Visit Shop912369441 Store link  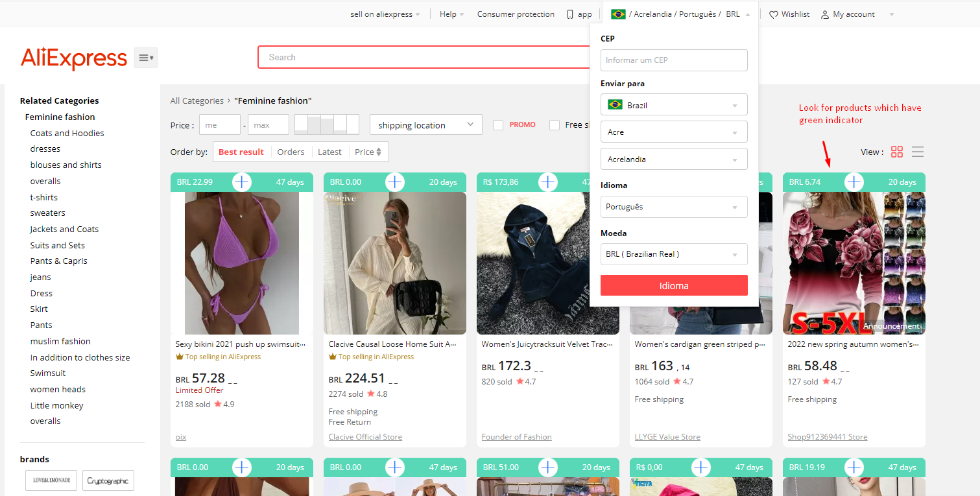[828, 437]
